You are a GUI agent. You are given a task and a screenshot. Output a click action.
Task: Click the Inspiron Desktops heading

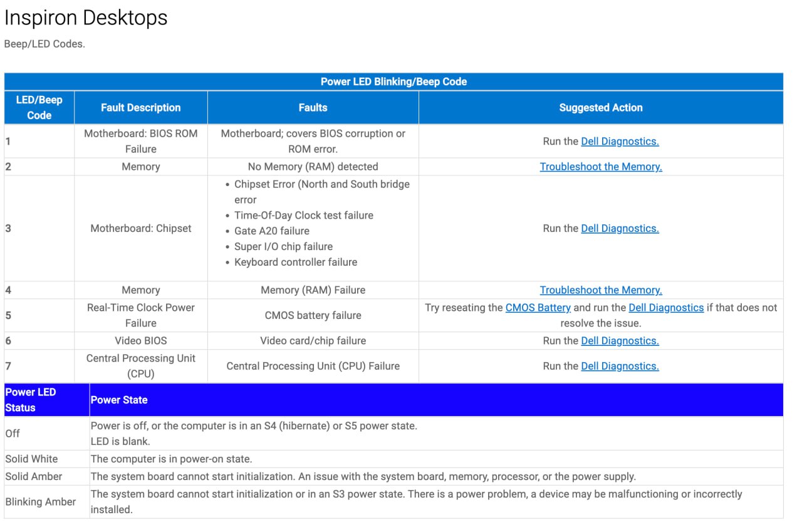86,18
